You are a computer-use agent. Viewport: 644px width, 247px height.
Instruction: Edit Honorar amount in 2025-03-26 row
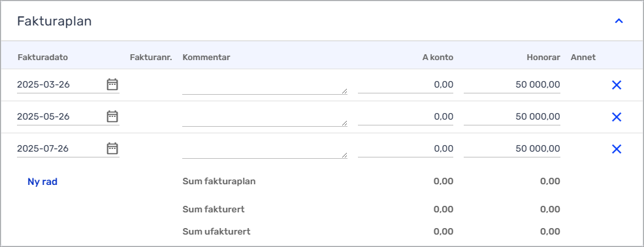click(512, 85)
